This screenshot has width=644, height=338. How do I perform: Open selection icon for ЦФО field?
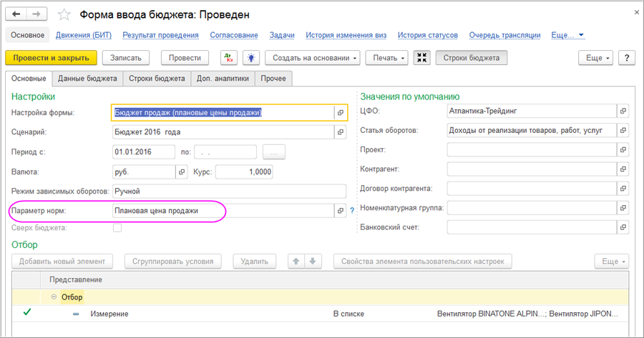click(623, 111)
